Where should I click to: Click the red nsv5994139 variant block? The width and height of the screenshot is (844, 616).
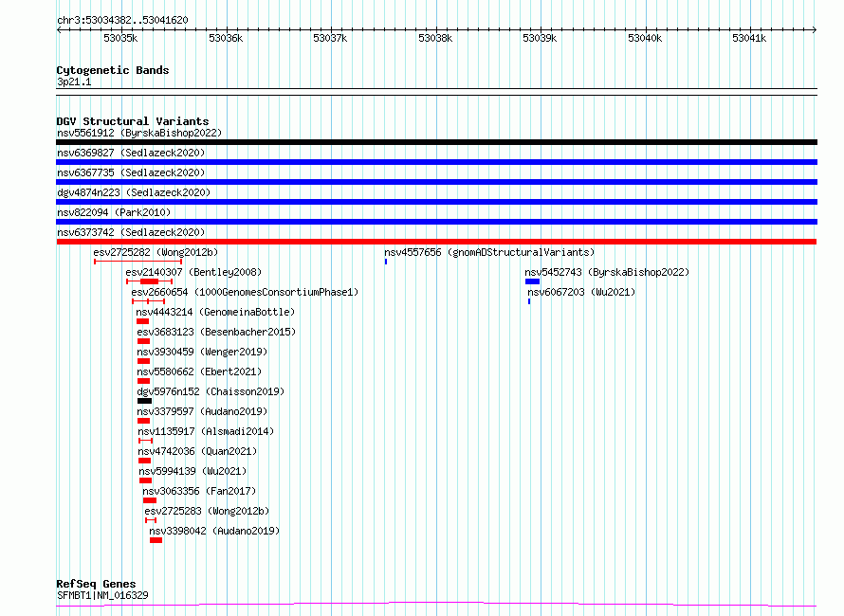tap(145, 481)
